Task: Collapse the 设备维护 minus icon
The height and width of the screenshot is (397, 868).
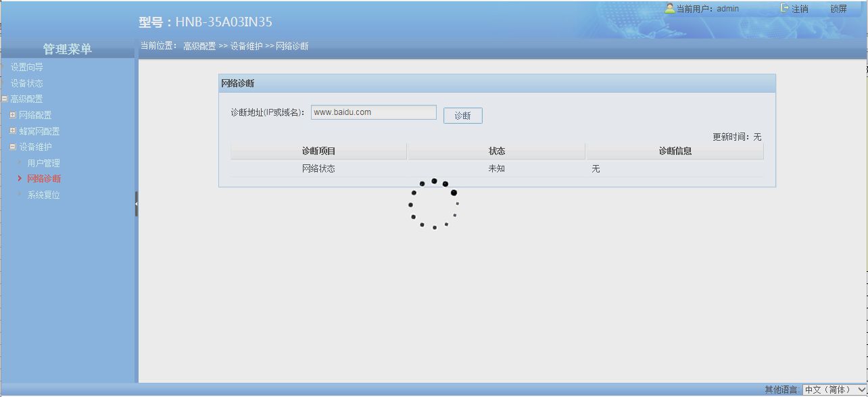Action: 13,147
